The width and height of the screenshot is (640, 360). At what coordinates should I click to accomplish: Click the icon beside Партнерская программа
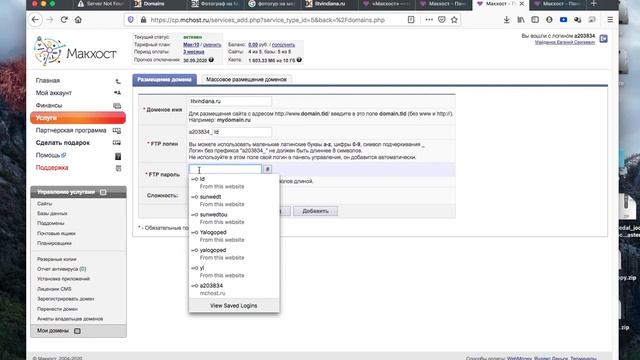[x=117, y=131]
